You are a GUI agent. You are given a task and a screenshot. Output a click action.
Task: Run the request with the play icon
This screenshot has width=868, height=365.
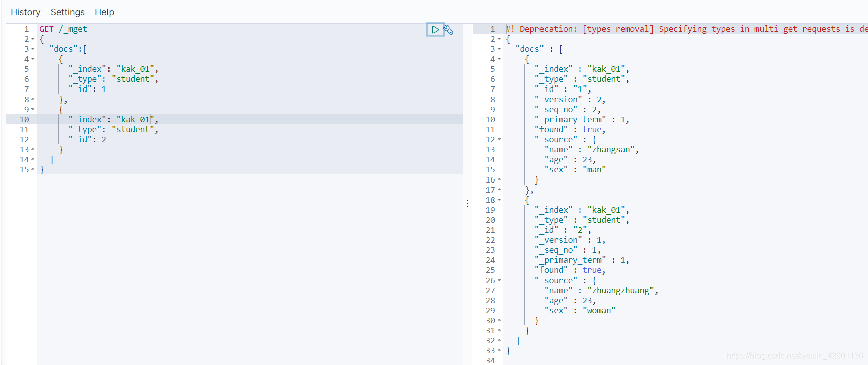click(435, 30)
